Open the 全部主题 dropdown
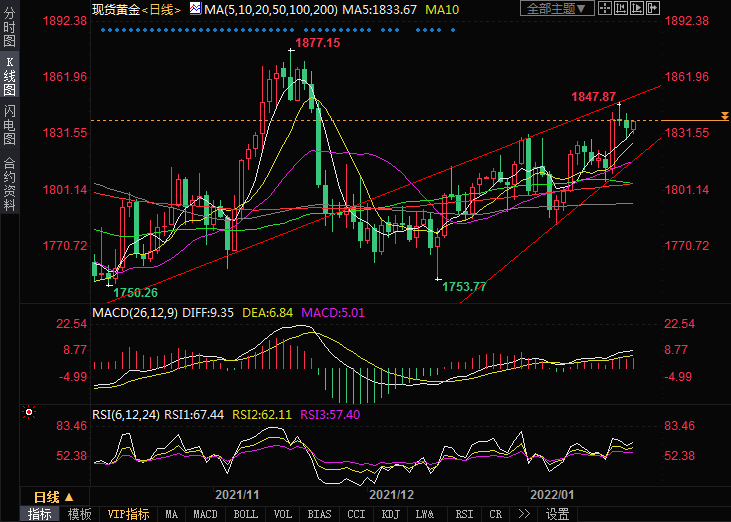 (x=557, y=9)
